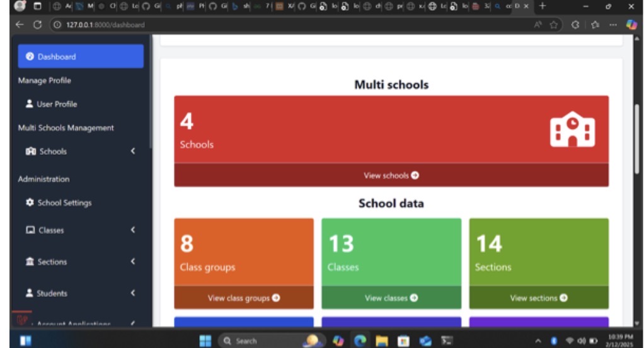Expand the Students sidebar submenu chevron

tap(133, 293)
